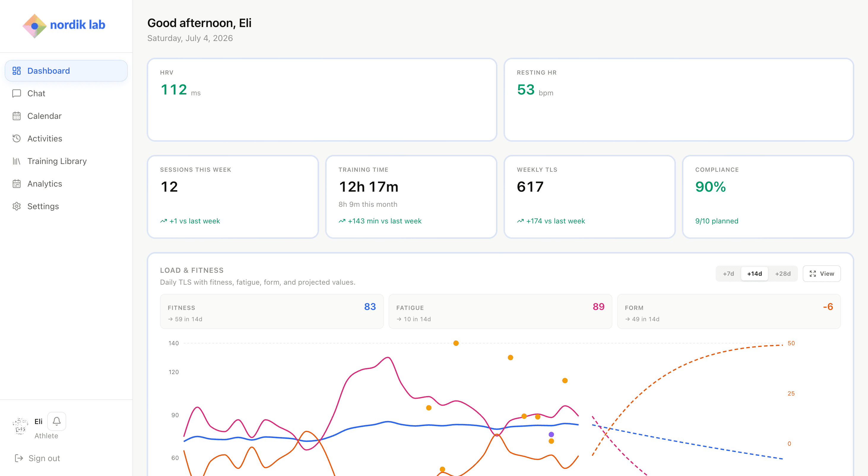Click the Fitness 83 summary tile
Image resolution: width=868 pixels, height=476 pixels.
pos(272,311)
